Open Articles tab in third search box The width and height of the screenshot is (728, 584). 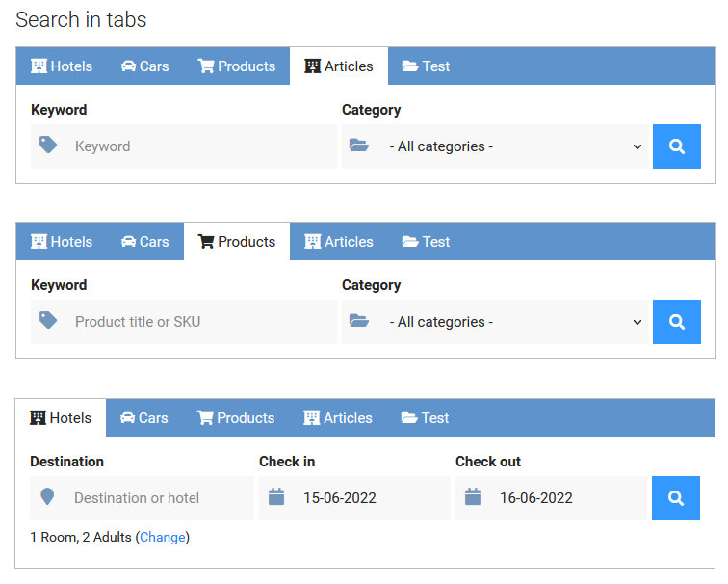click(x=338, y=417)
